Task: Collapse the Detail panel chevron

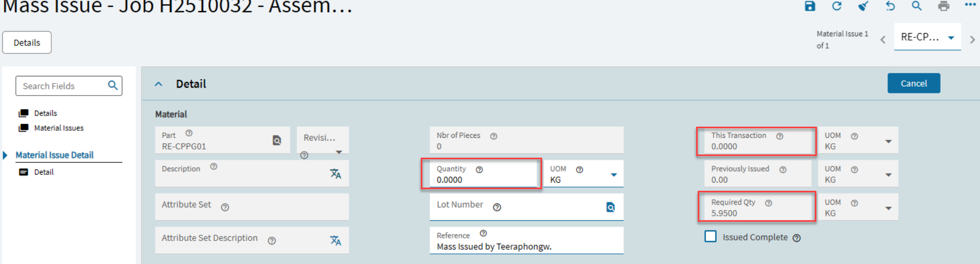Action: click(x=158, y=84)
